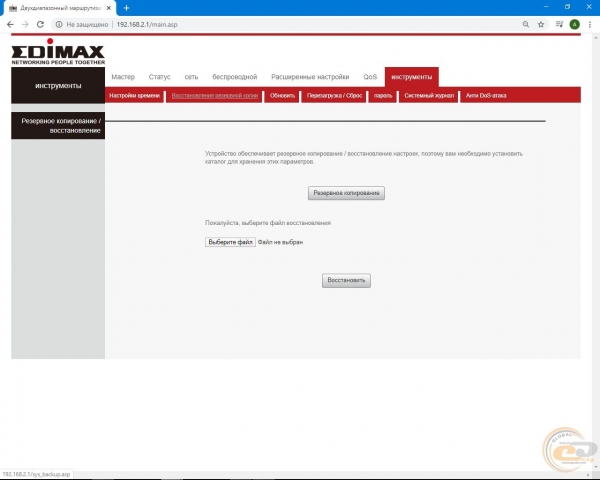Open the сеть tab
Screen dimensions: 600x480
click(x=191, y=77)
